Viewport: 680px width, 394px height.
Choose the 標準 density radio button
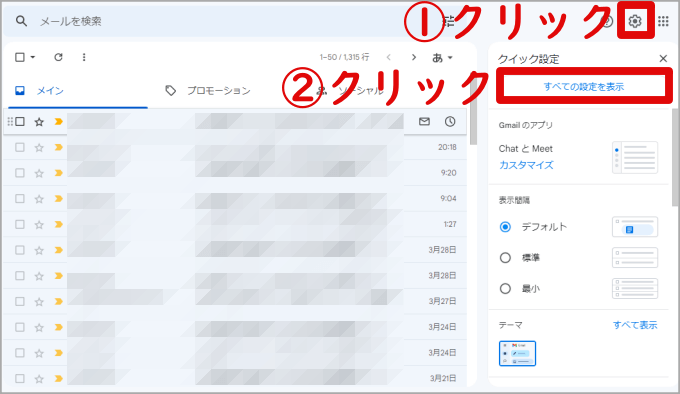pyautogui.click(x=505, y=258)
